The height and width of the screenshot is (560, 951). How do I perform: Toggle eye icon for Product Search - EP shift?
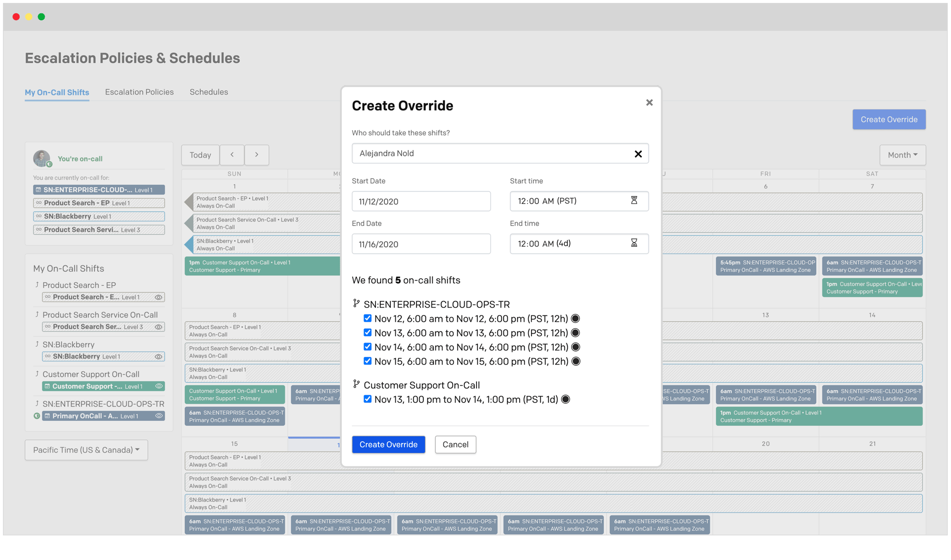pyautogui.click(x=158, y=298)
